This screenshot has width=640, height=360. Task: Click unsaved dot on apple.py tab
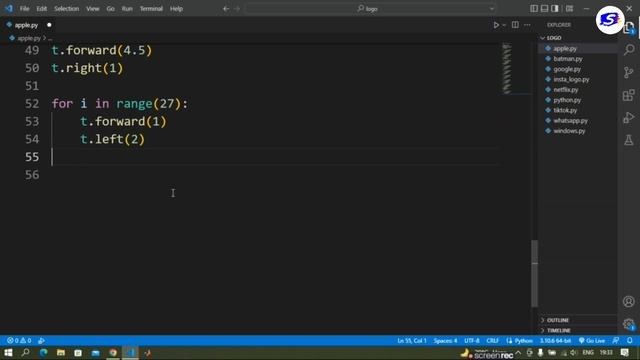click(x=49, y=25)
